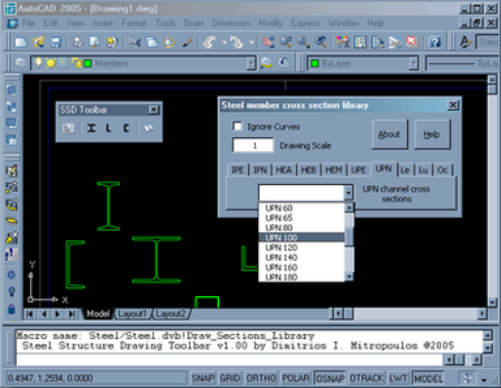Toggle OTRACK in status bar
The height and width of the screenshot is (388, 501).
click(367, 378)
